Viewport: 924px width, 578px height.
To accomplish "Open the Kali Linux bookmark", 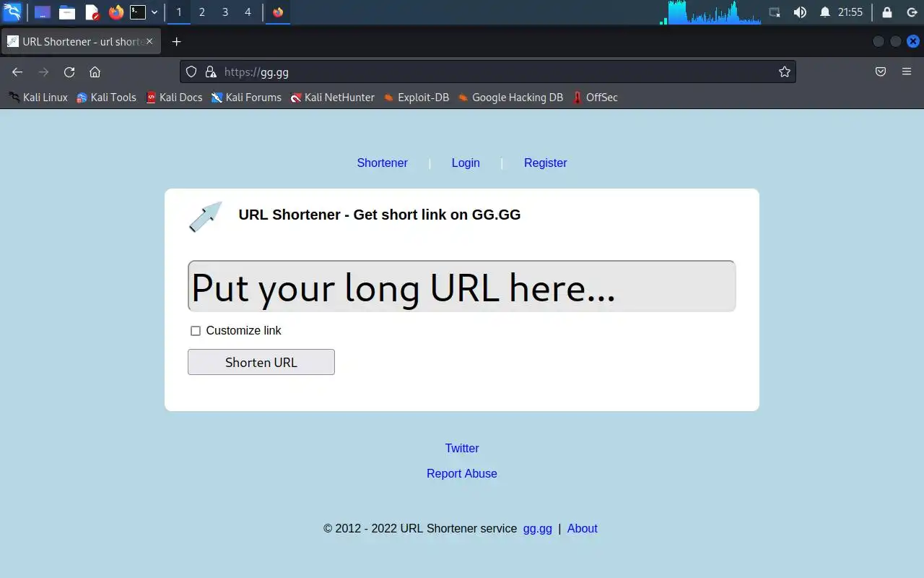I will (x=38, y=98).
